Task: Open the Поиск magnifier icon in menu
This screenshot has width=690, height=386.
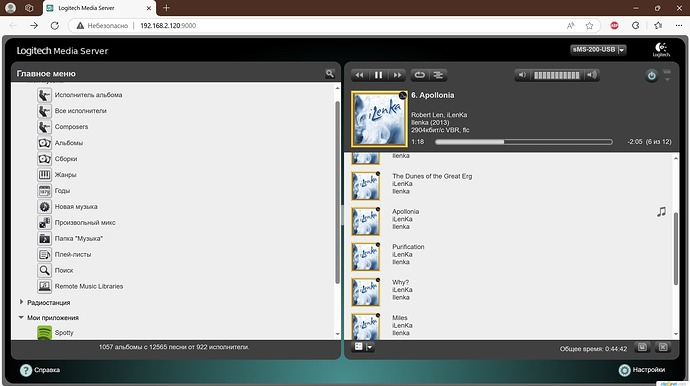Action: [44, 270]
